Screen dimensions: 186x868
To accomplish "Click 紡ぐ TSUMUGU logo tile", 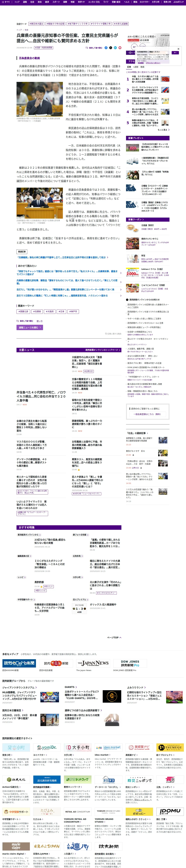I will [170, 748].
